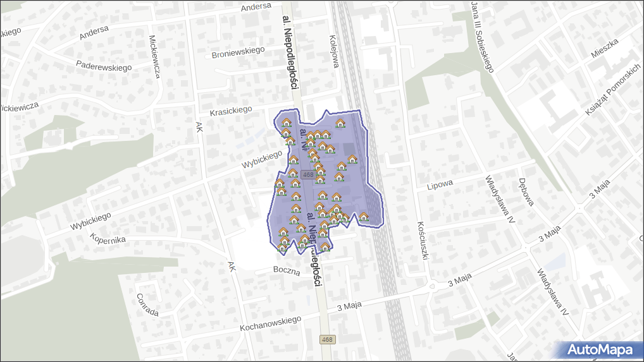The height and width of the screenshot is (362, 644).
Task: Select the Mieszka street label
Action: click(604, 48)
